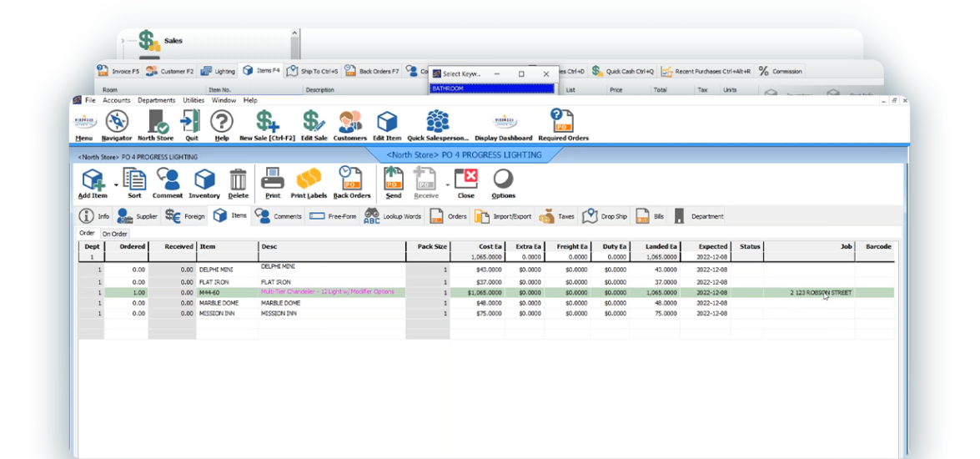Select the On Order sub-tab
The image size is (980, 459).
[x=115, y=234]
